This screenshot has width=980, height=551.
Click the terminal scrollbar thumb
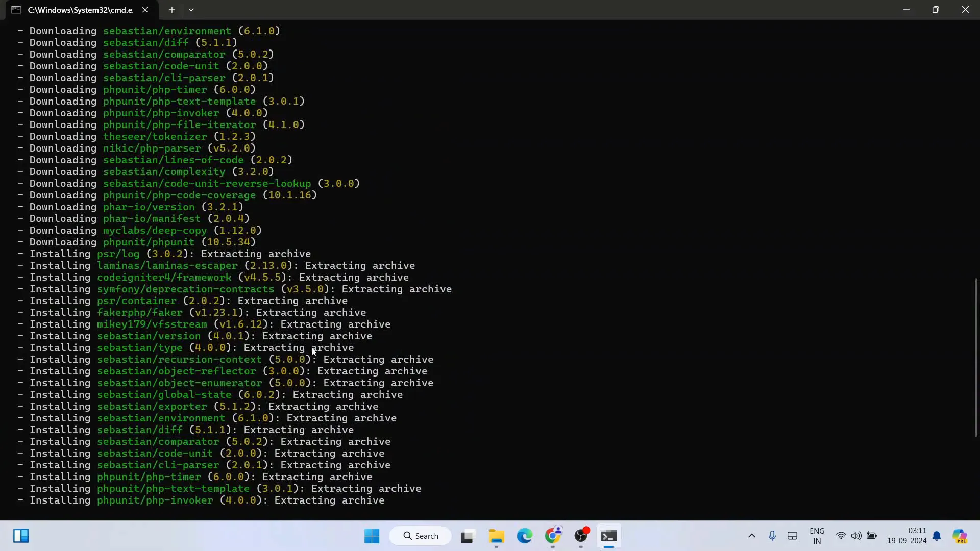pyautogui.click(x=976, y=357)
